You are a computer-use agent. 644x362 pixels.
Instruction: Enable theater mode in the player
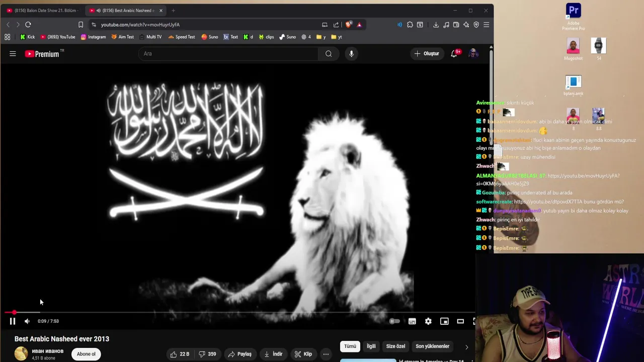460,321
